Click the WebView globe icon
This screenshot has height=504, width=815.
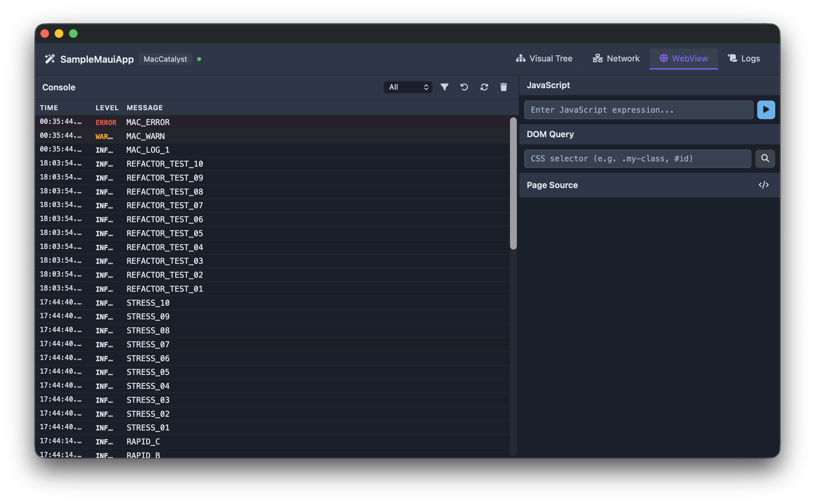663,58
